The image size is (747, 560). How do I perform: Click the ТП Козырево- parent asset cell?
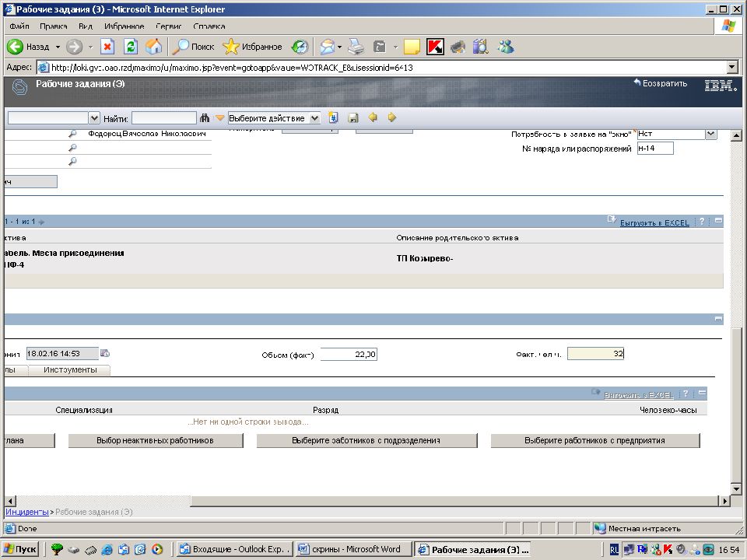click(425, 258)
